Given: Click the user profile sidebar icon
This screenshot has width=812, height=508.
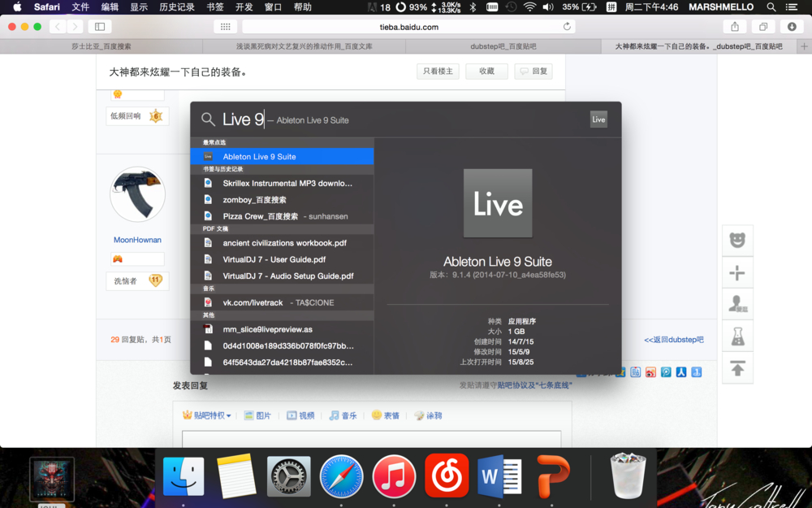Looking at the screenshot, I should (737, 304).
